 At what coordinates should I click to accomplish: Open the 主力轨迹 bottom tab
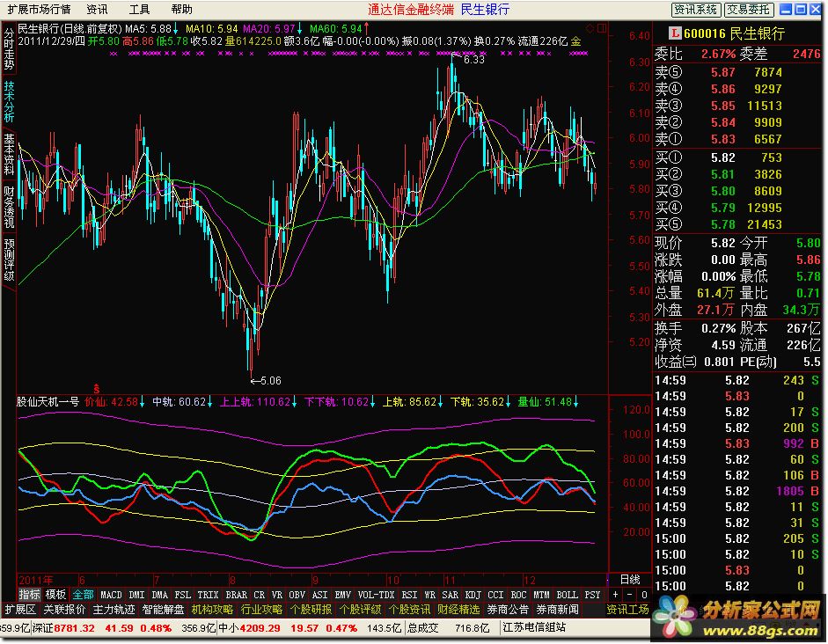[x=114, y=610]
